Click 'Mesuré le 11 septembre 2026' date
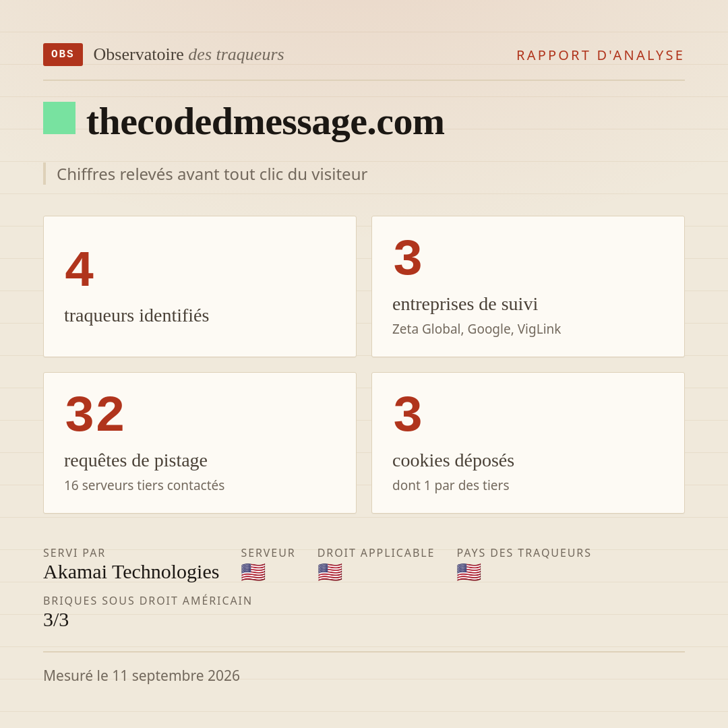 (x=142, y=675)
